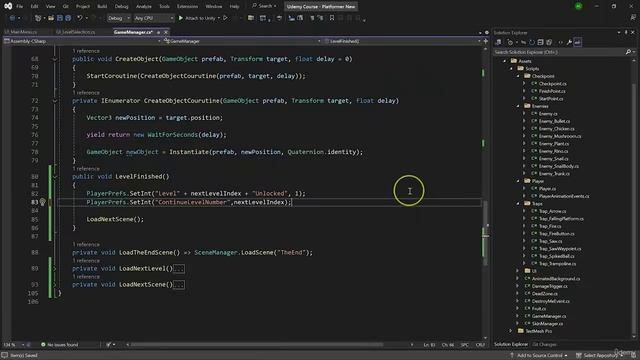Image resolution: width=640 pixels, height=360 pixels.
Task: Switch to the Git Changes panel tab
Action: pyautogui.click(x=544, y=344)
